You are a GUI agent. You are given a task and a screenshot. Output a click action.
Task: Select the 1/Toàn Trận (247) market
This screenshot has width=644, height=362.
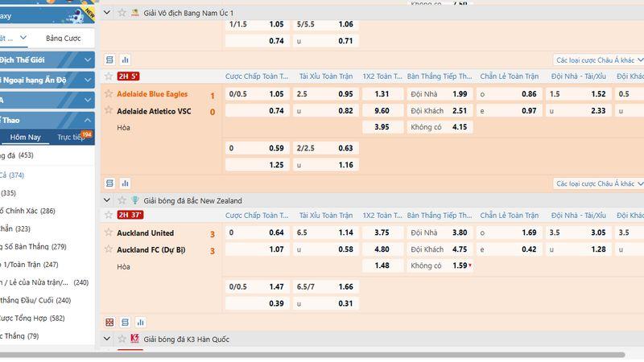[29, 265]
